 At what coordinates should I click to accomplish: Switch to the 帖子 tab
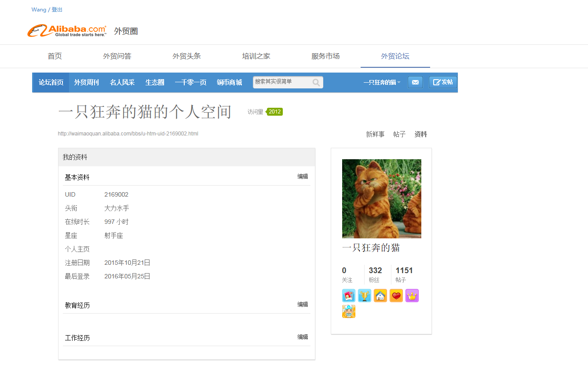pos(400,135)
